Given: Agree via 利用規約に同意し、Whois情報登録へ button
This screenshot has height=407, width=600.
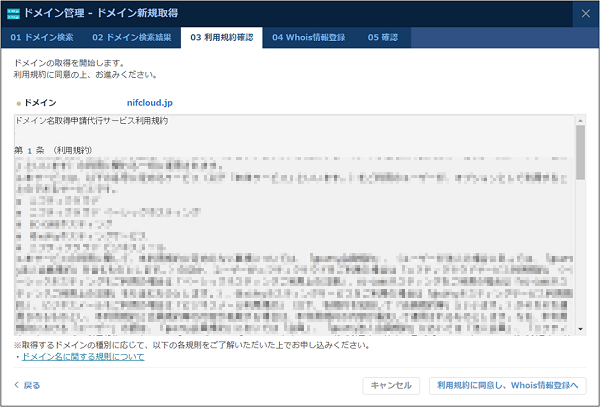Looking at the screenshot, I should tap(507, 386).
